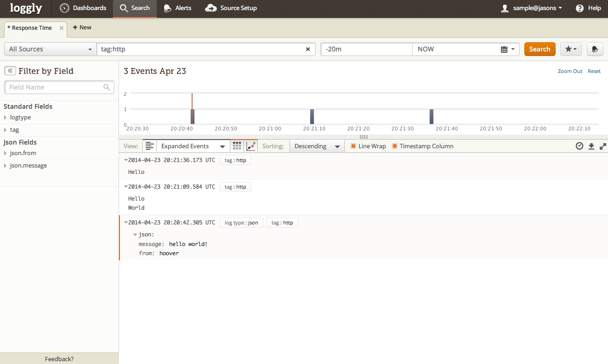Open the Descending sorting dropdown
Screen dimensions: 608x364
[317, 146]
